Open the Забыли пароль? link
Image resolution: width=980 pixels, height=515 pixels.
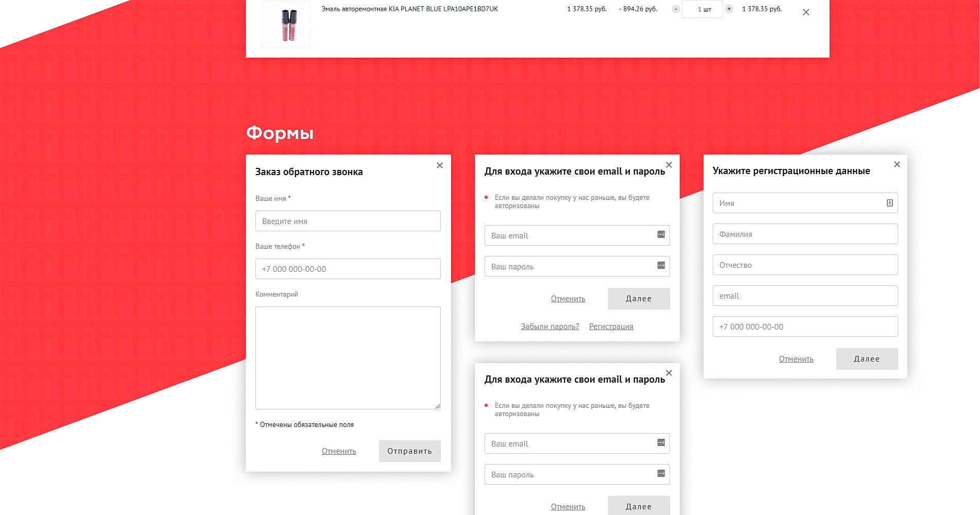(x=549, y=327)
